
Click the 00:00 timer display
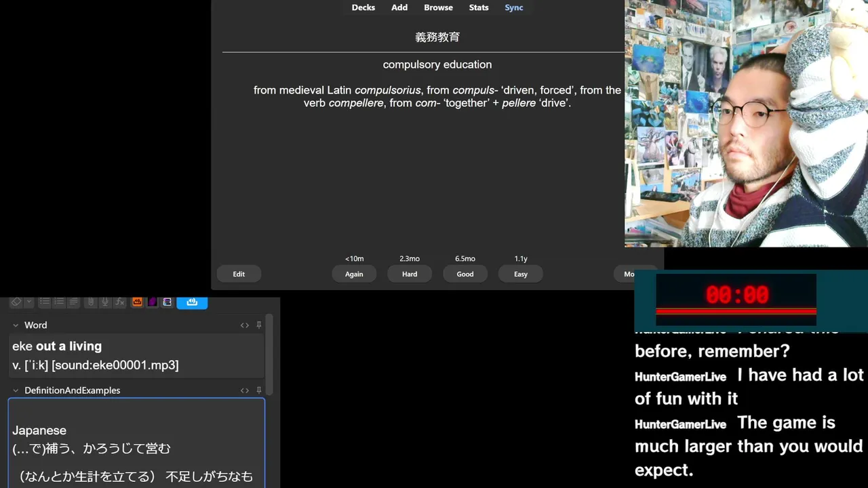pyautogui.click(x=736, y=295)
